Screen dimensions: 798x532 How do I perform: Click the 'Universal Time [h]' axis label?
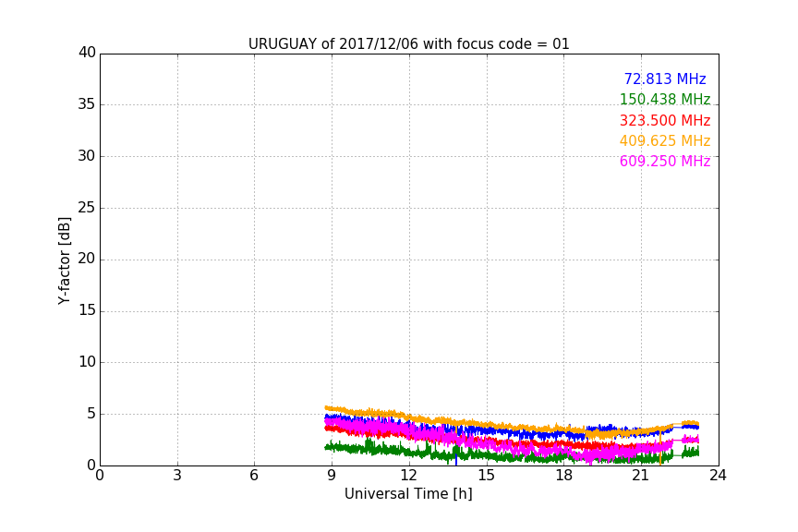click(x=408, y=494)
